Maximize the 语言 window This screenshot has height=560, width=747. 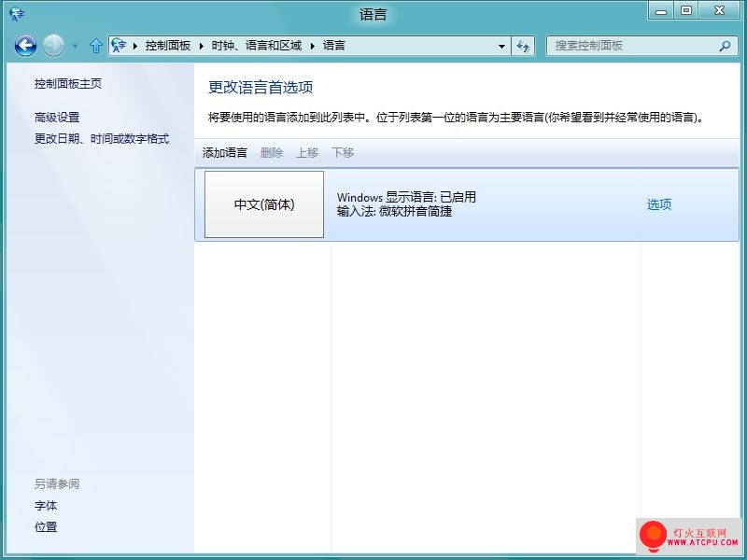(686, 11)
